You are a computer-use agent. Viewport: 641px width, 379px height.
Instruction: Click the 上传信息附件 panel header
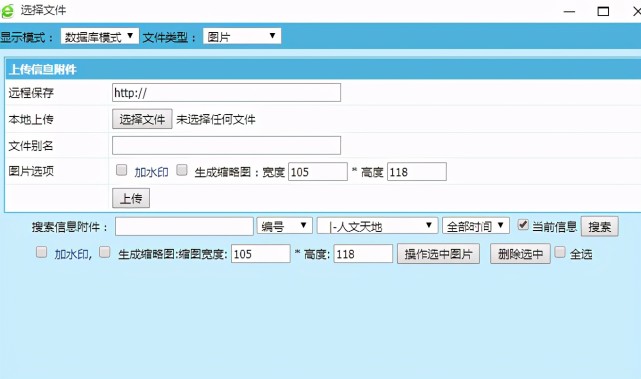click(x=323, y=69)
